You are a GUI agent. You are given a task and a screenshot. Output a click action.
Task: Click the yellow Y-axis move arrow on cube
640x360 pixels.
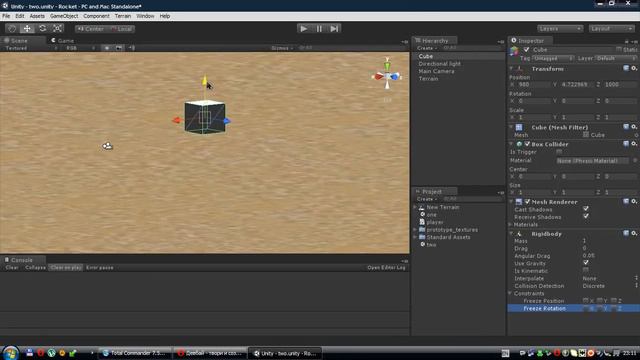tap(204, 81)
